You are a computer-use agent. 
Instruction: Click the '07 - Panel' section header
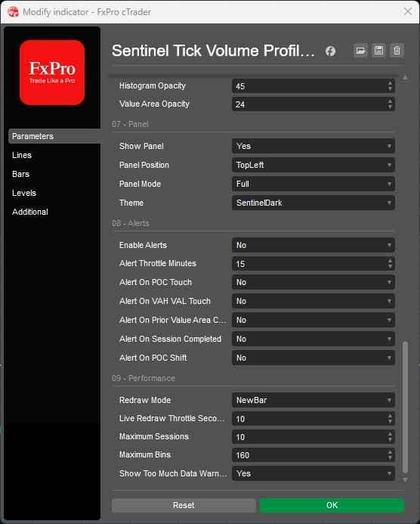130,124
